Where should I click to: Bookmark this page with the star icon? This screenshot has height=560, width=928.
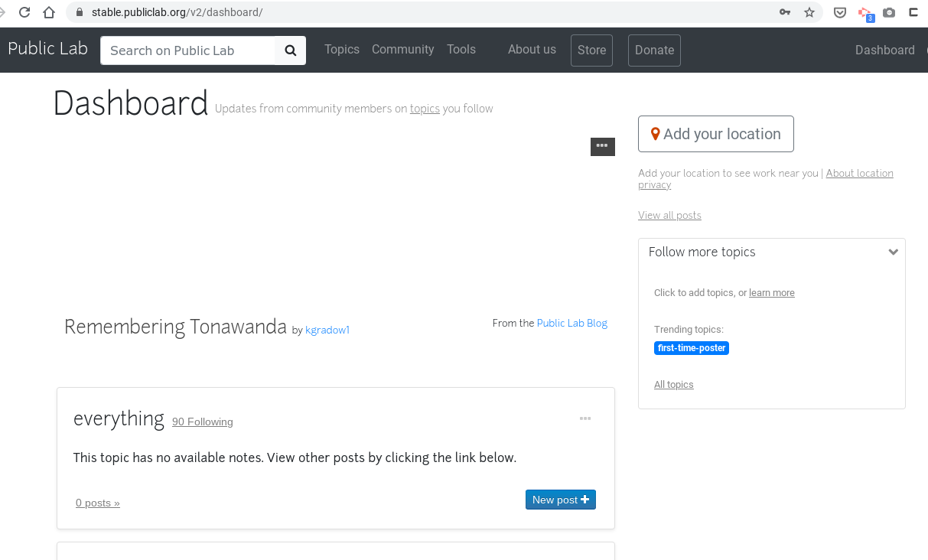click(809, 12)
